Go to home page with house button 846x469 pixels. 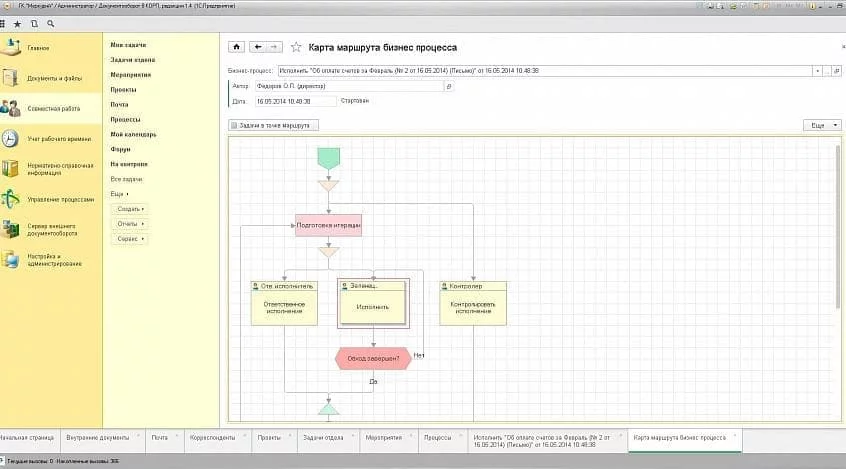click(236, 47)
